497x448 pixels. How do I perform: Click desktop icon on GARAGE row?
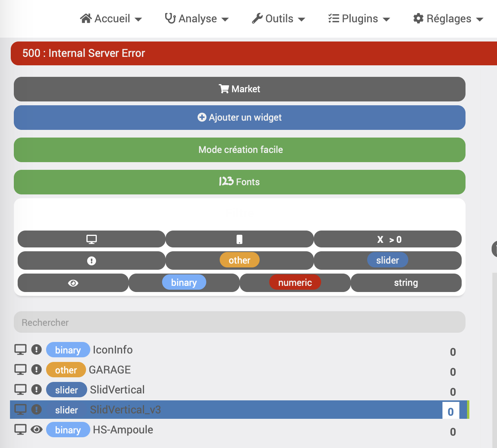point(20,370)
